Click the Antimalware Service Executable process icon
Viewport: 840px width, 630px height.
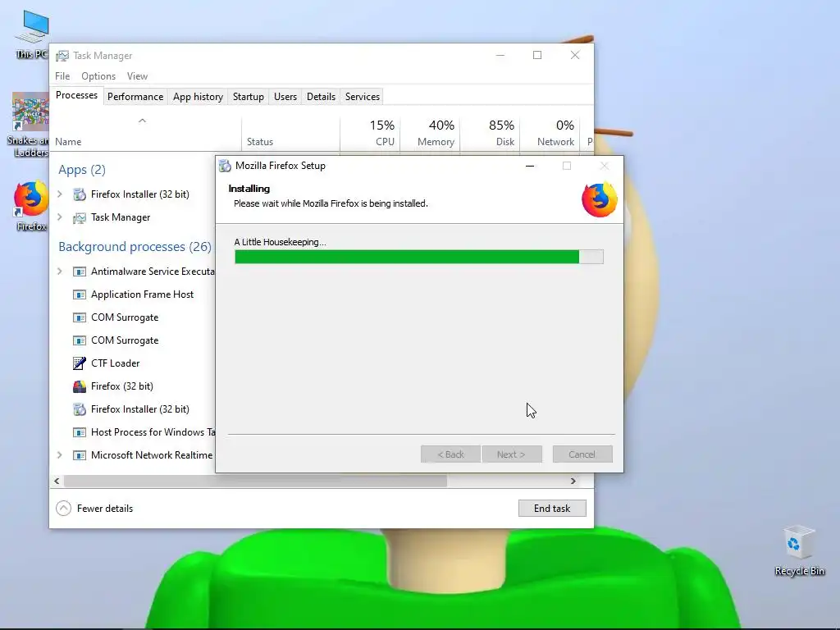[80, 272]
